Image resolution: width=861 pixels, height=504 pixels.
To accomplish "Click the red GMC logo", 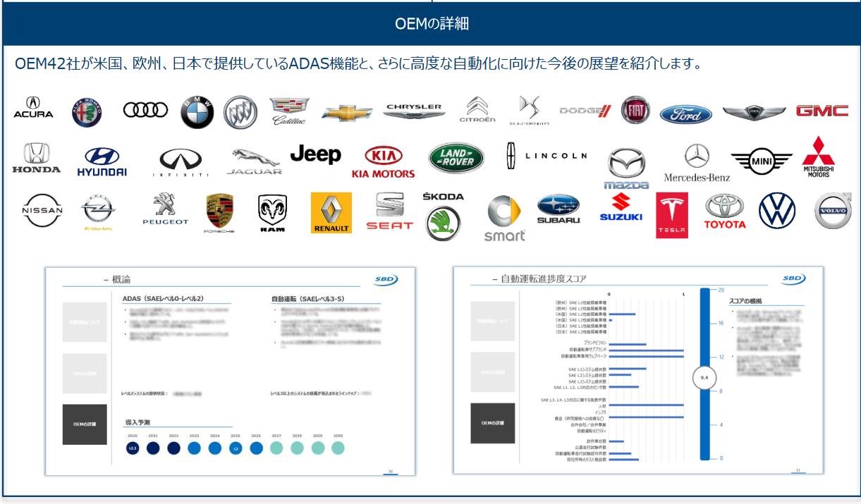I will [x=822, y=111].
